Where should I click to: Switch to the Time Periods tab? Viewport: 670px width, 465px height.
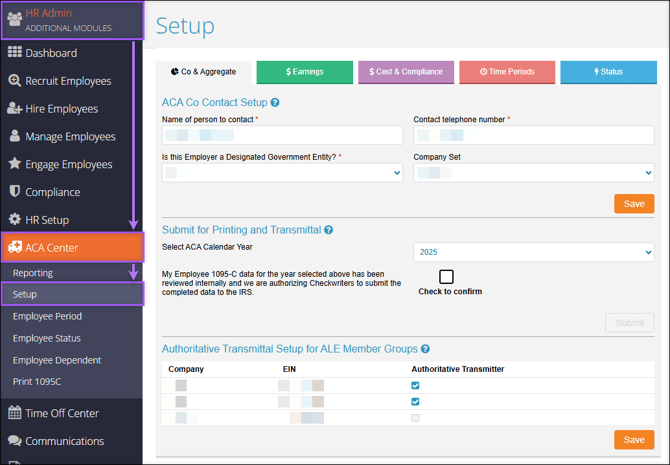(507, 72)
